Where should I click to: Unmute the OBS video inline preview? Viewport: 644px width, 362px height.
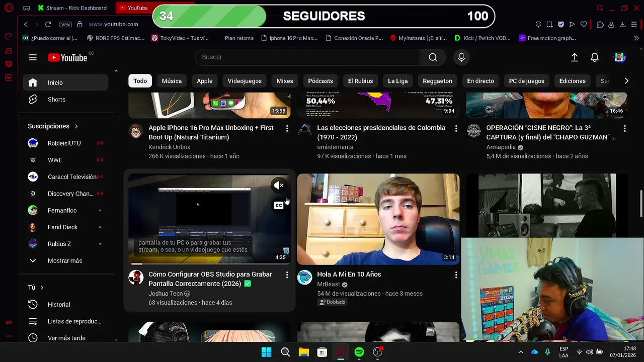pos(279,186)
